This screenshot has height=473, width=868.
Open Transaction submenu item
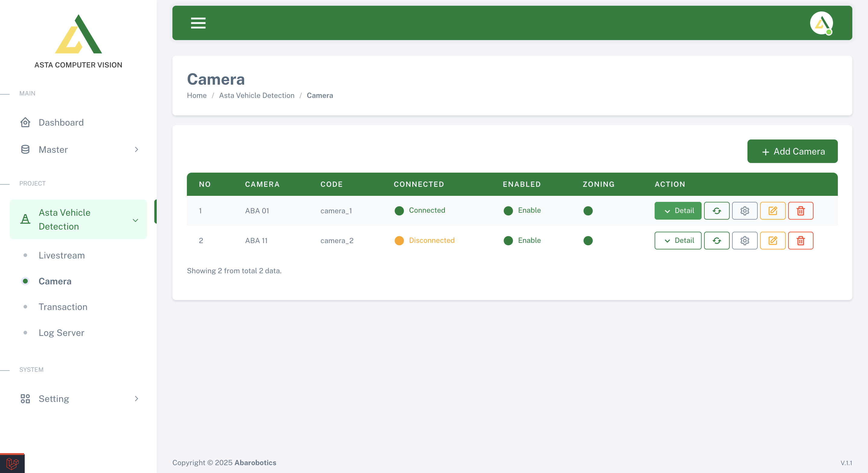(x=63, y=307)
